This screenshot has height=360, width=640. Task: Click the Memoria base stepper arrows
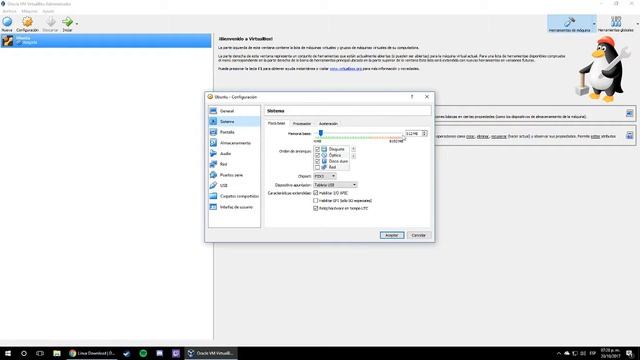424,133
